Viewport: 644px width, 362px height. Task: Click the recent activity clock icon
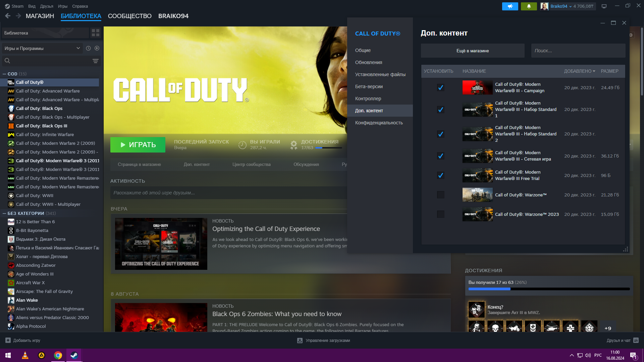(x=88, y=48)
